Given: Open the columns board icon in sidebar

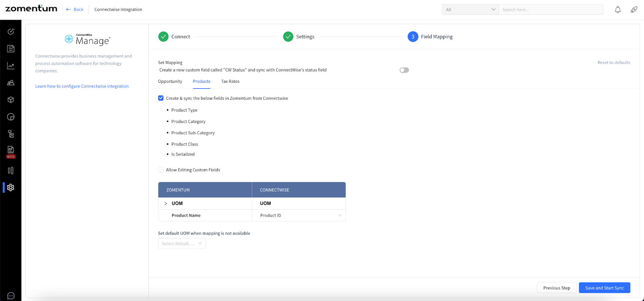Looking at the screenshot, I should click(x=11, y=170).
